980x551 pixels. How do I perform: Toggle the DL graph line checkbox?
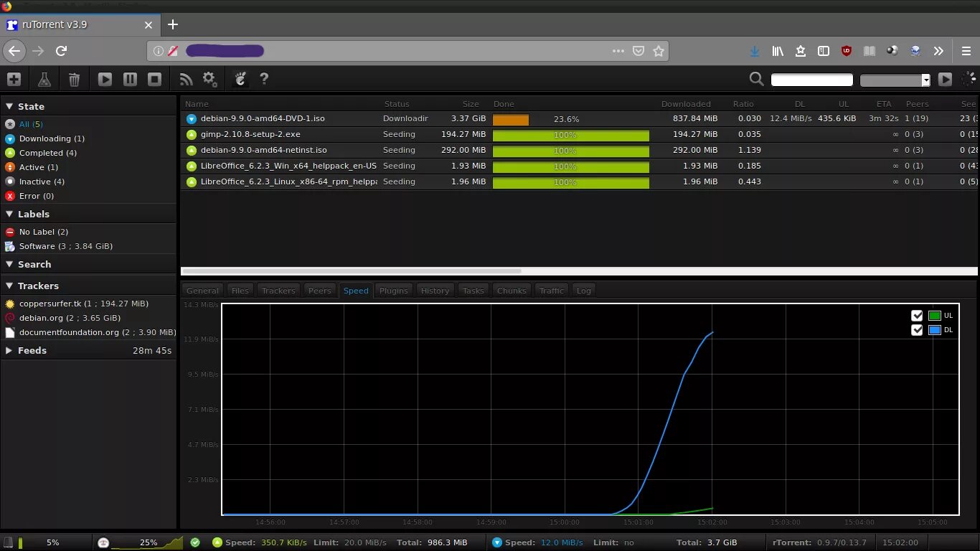click(917, 330)
